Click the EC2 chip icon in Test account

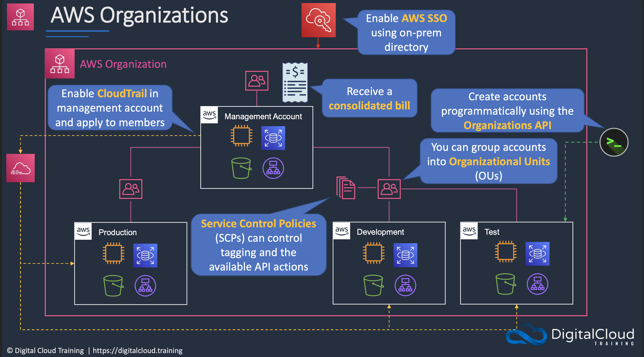[505, 251]
